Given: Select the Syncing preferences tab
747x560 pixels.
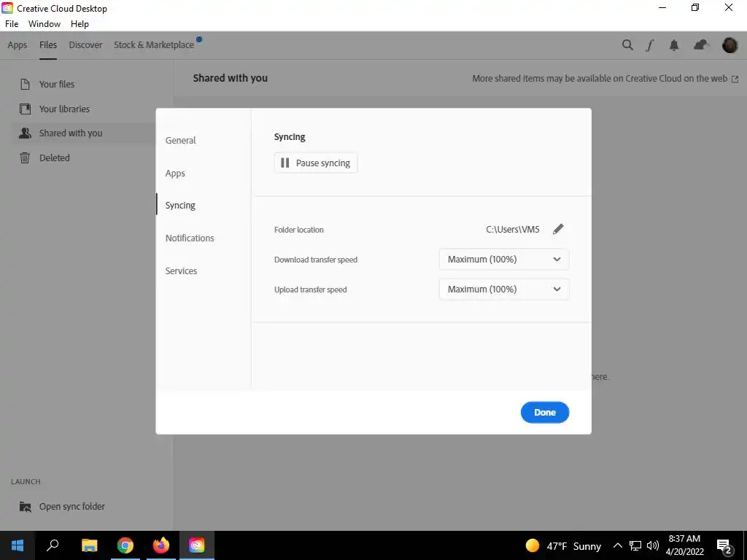Looking at the screenshot, I should coord(181,205).
